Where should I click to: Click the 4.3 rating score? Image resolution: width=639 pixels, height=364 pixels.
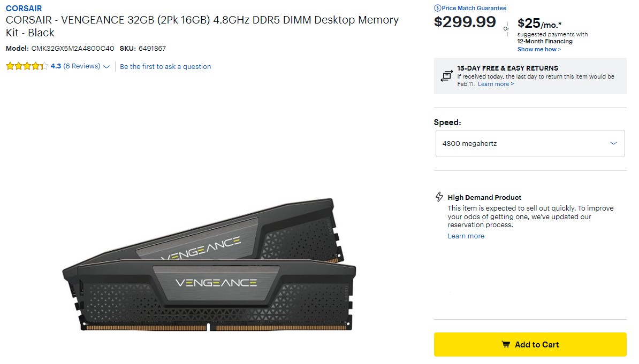coord(56,66)
